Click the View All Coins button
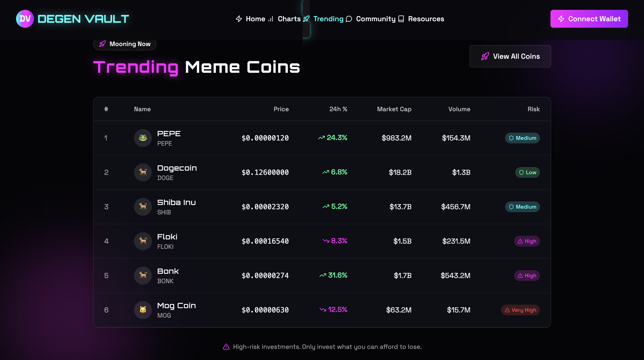The width and height of the screenshot is (644, 360). [x=510, y=57]
